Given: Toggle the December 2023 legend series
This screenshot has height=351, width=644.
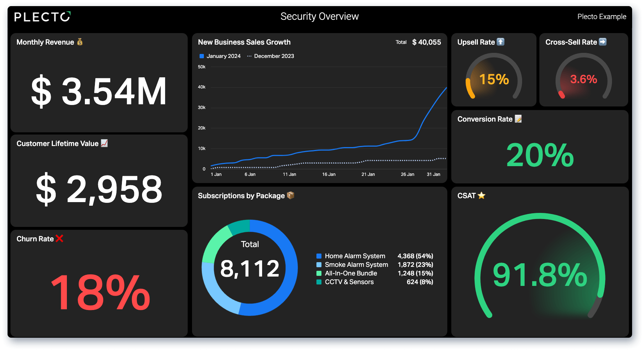Looking at the screenshot, I should coord(270,56).
